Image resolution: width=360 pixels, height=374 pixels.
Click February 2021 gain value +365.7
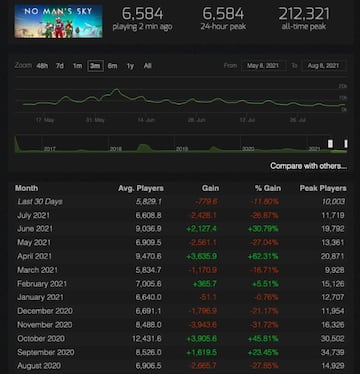[205, 284]
